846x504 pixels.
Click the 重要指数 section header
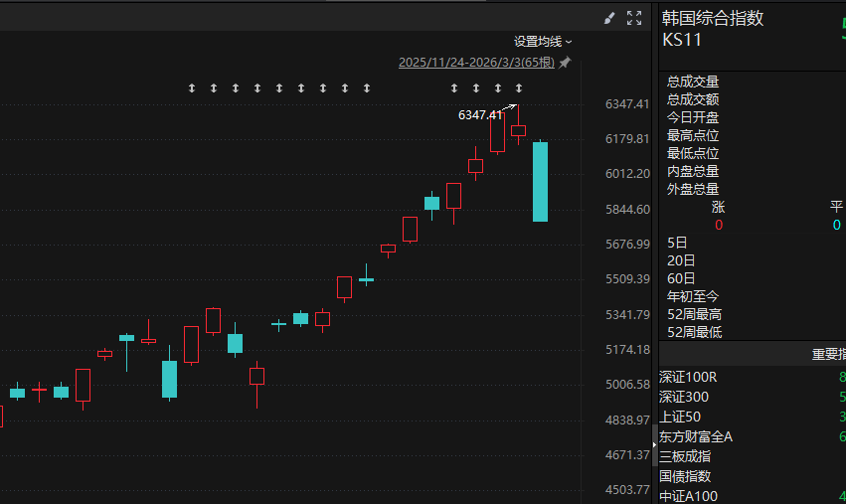tap(828, 354)
